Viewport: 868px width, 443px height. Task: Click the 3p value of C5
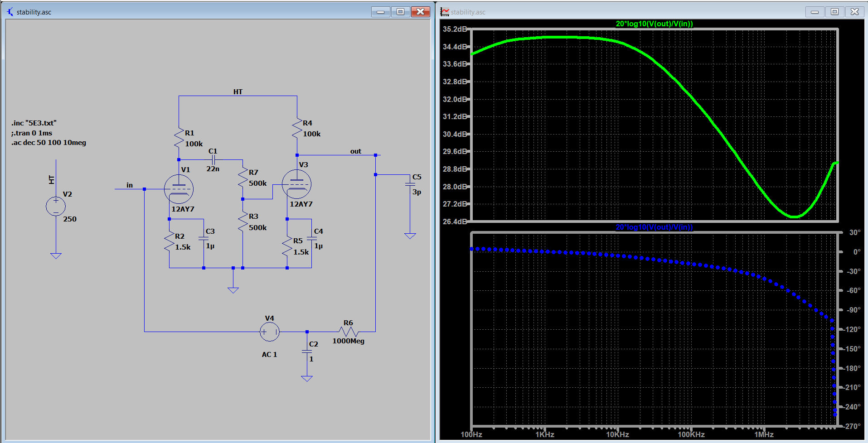pos(417,192)
